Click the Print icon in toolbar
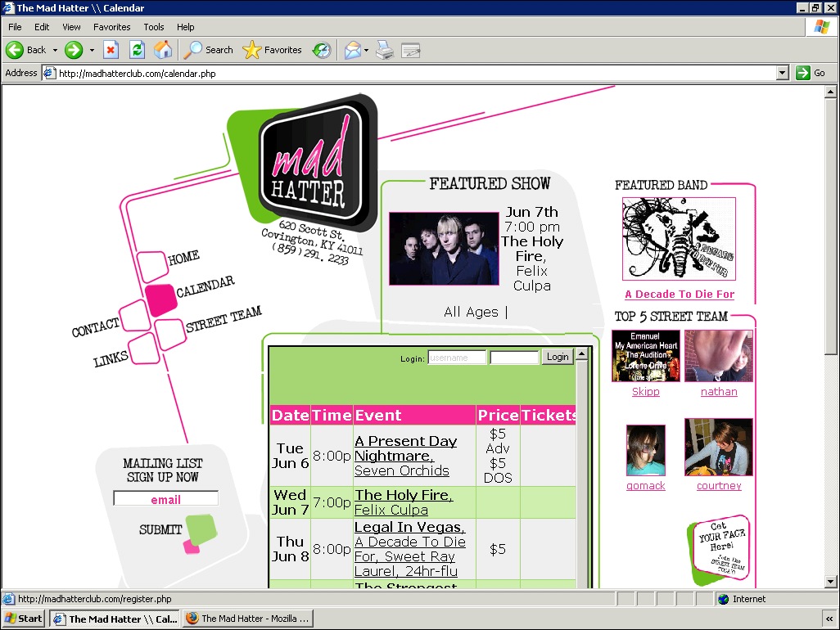This screenshot has height=630, width=840. (x=385, y=50)
